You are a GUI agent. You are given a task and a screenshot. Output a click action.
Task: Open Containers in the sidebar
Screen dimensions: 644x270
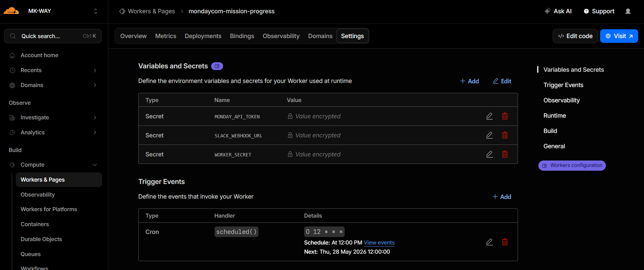coord(35,224)
